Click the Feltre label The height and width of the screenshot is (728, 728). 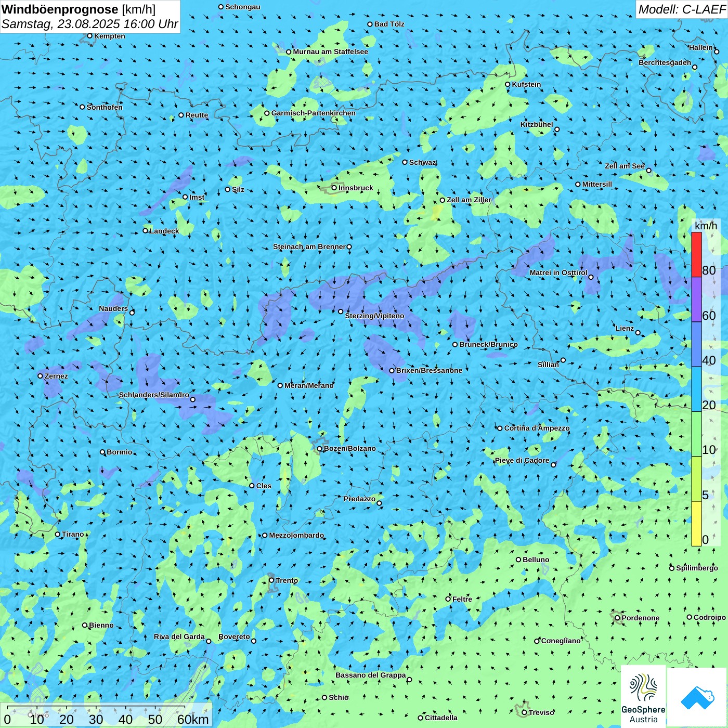pos(462,599)
